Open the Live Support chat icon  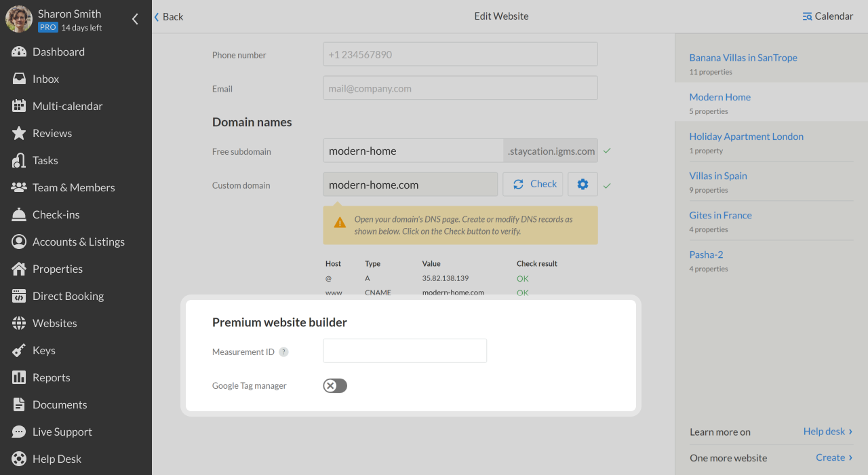[x=19, y=432]
